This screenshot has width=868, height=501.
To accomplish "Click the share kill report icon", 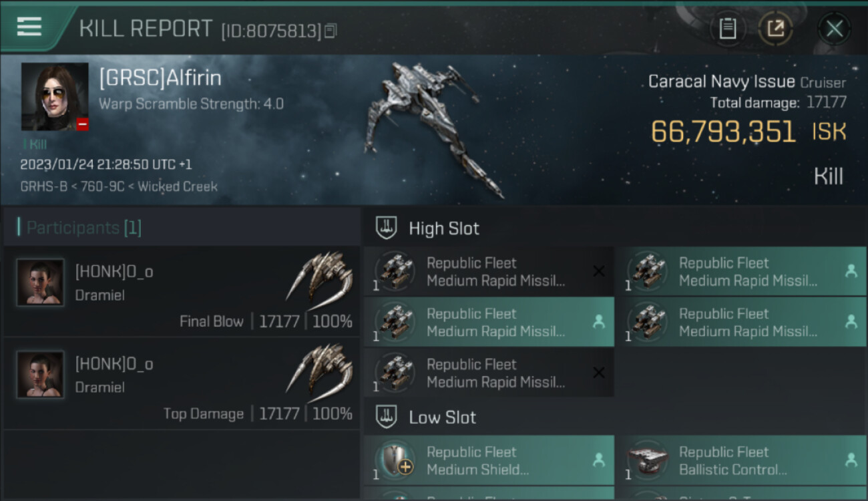I will 775,29.
